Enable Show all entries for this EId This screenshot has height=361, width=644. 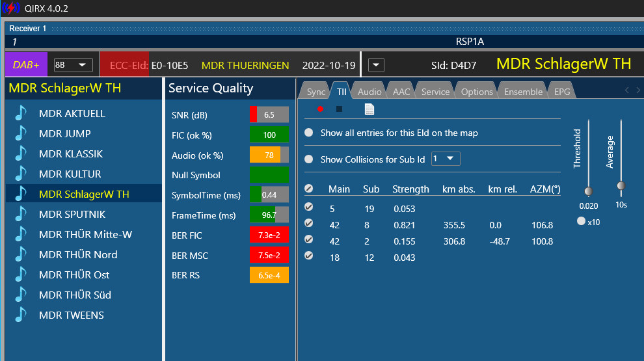[x=309, y=133]
